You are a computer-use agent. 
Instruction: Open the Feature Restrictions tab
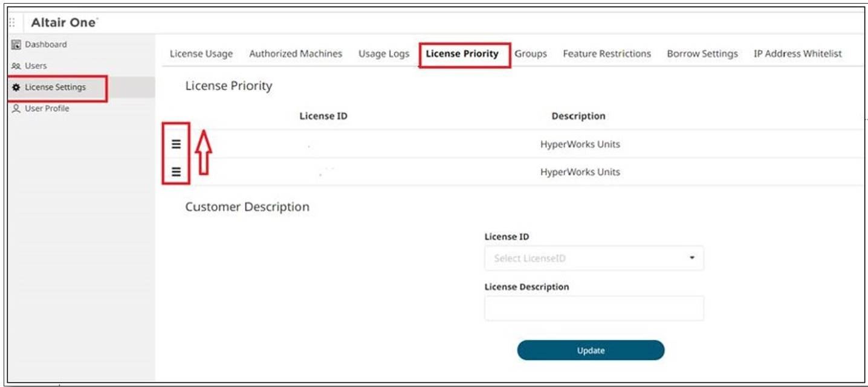607,54
